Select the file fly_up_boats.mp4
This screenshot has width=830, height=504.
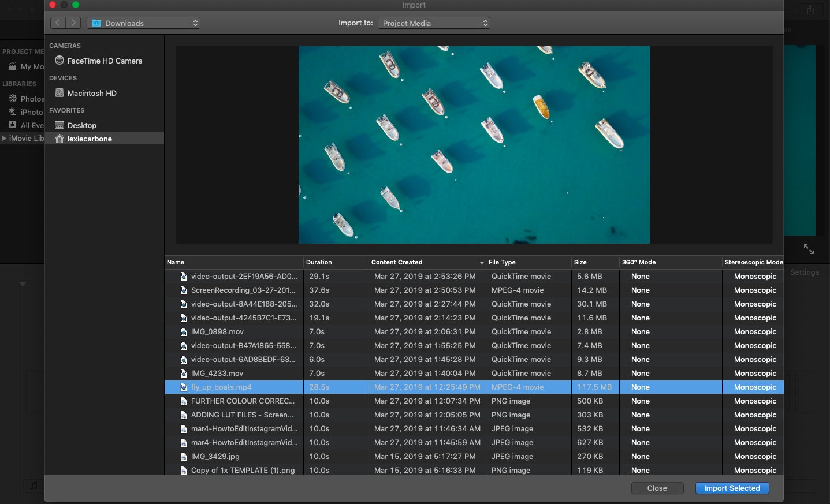pos(221,387)
